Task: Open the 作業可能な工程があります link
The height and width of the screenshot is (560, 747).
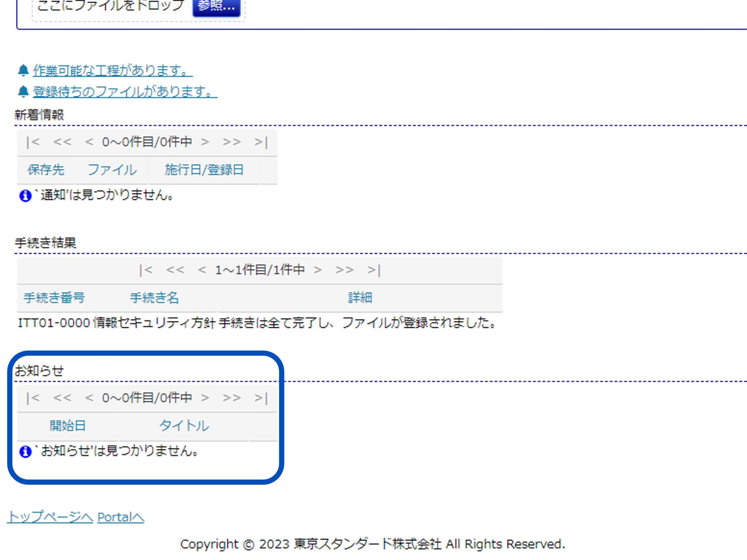Action: (112, 71)
